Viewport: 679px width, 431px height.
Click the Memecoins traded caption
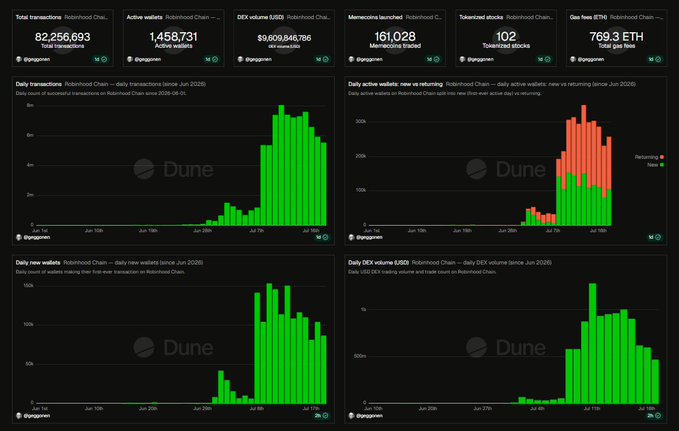[x=395, y=46]
